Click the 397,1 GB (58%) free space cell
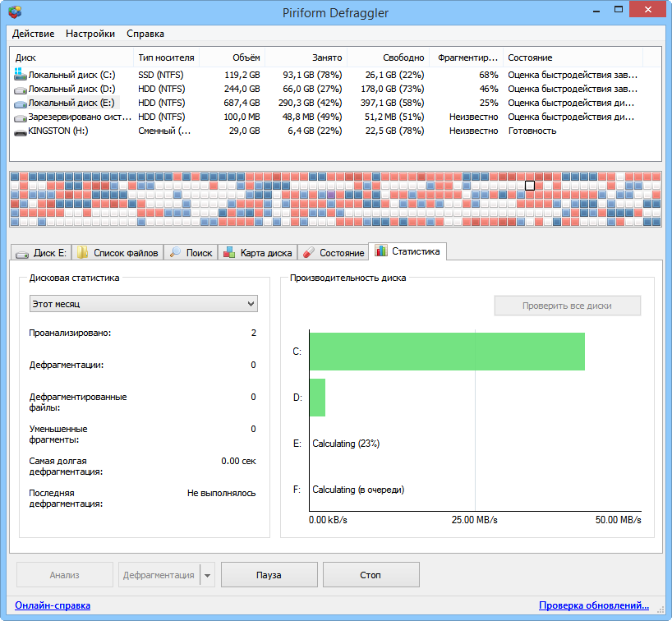Viewport: 672px width, 621px height. pyautogui.click(x=392, y=103)
